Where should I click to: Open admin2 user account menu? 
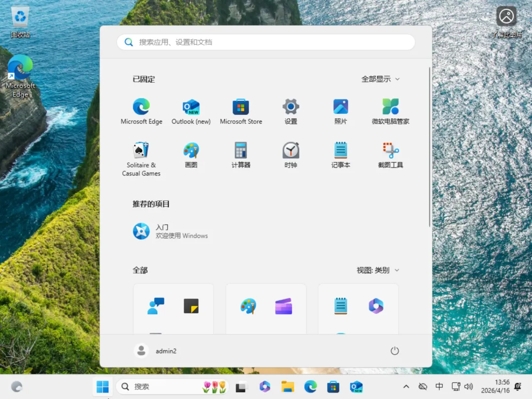tap(155, 351)
